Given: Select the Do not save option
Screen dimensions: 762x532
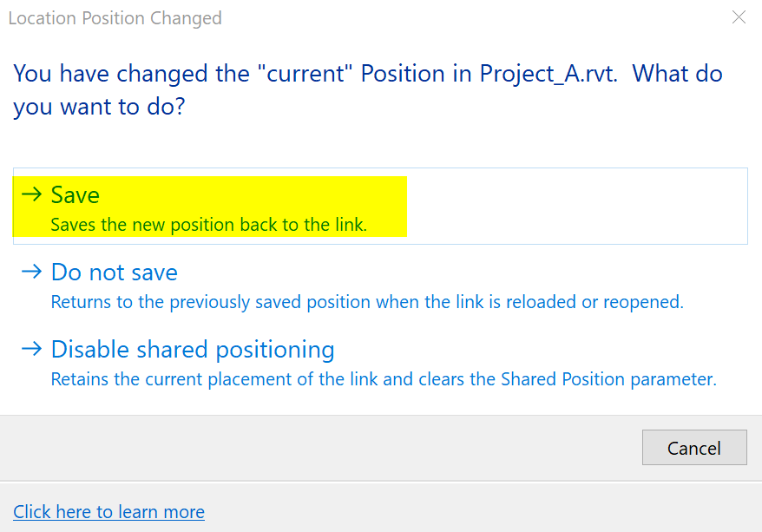Looking at the screenshot, I should click(x=115, y=273).
